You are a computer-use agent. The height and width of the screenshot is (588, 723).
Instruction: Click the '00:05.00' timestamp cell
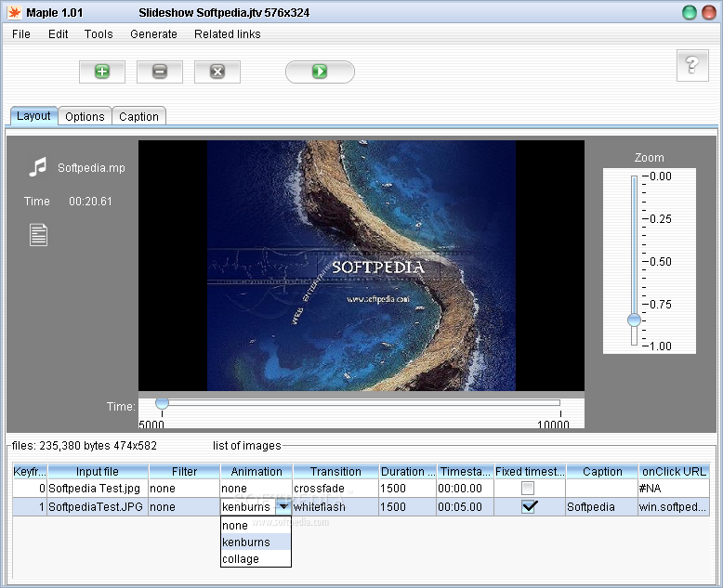466,507
